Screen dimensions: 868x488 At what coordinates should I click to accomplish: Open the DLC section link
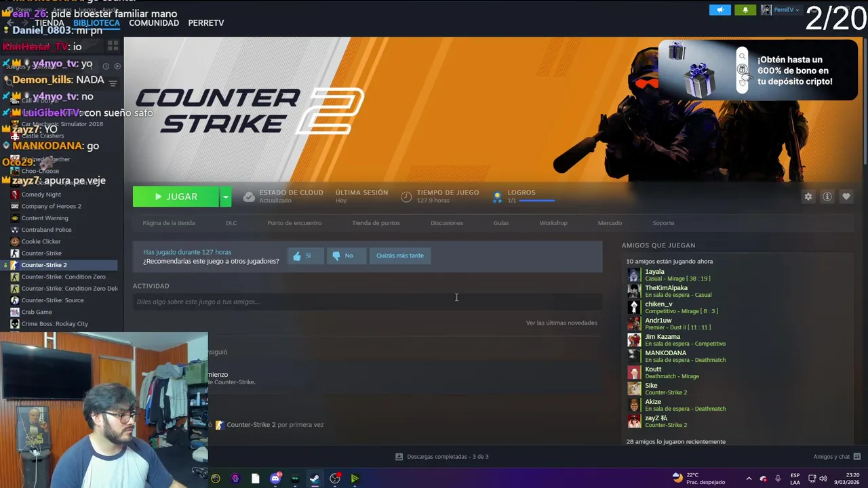click(231, 223)
